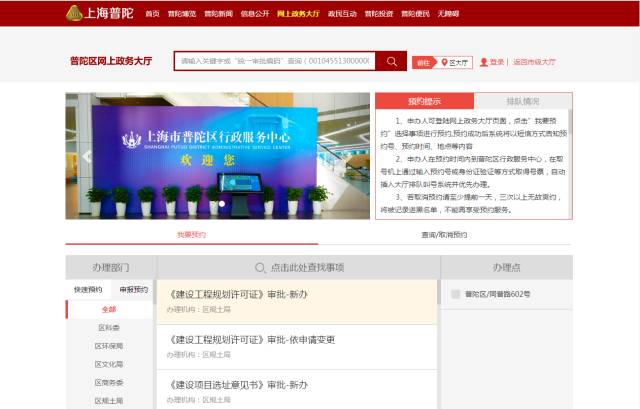Click the magnifier icon in 点击此处查找事项
Viewport: 640px width, 409px height.
pyautogui.click(x=259, y=268)
